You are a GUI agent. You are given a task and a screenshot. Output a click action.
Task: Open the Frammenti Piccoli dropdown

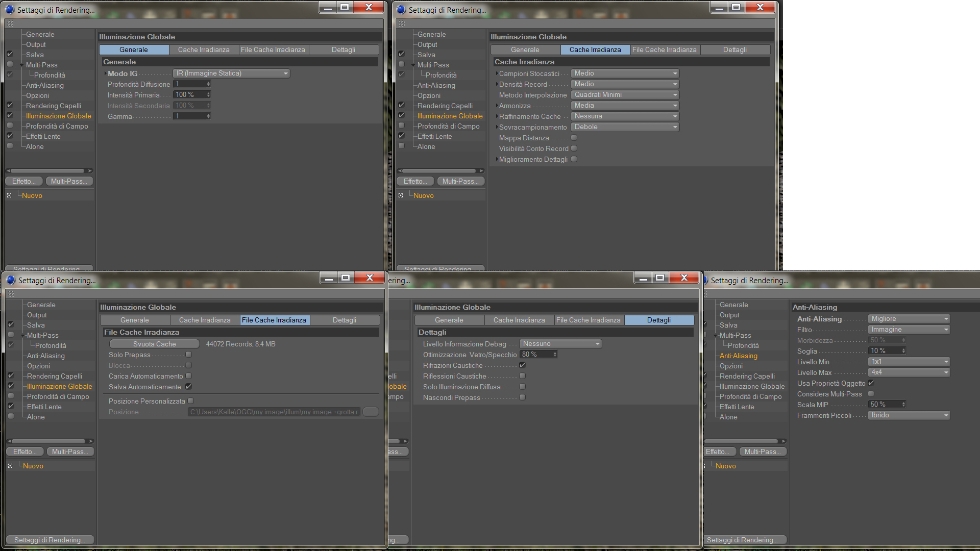tap(909, 415)
